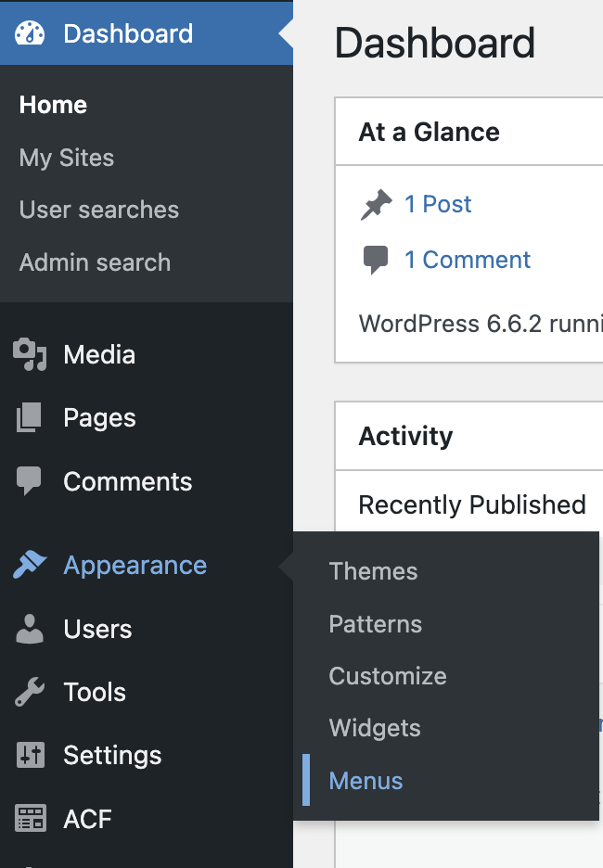Image resolution: width=603 pixels, height=868 pixels.
Task: Select Themes from the Appearance flyout
Action: point(373,571)
